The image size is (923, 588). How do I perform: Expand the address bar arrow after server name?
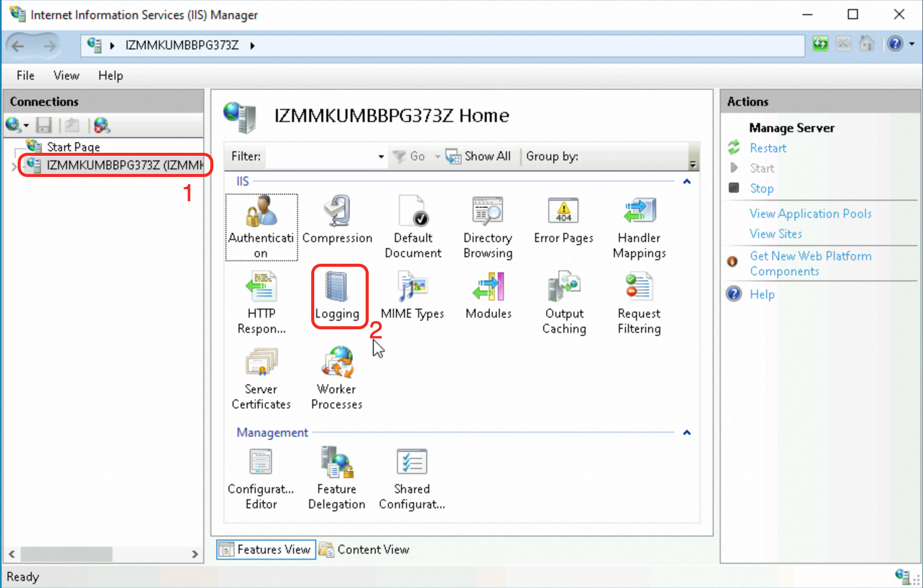pyautogui.click(x=252, y=45)
